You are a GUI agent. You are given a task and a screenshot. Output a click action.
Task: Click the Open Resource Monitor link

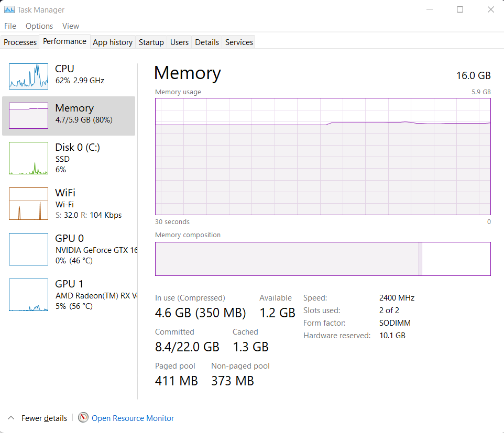(x=133, y=418)
